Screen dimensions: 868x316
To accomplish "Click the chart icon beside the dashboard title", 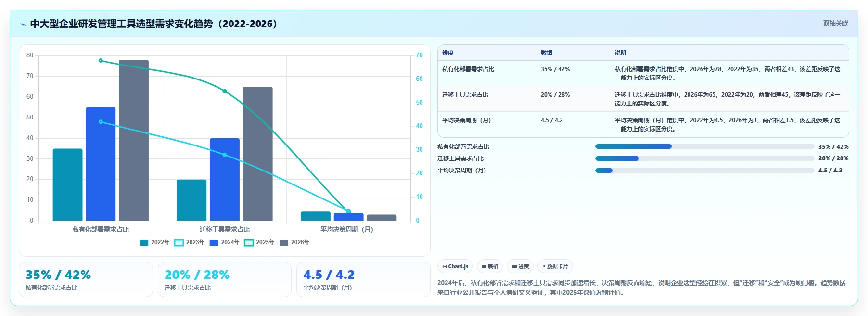I will [x=23, y=24].
